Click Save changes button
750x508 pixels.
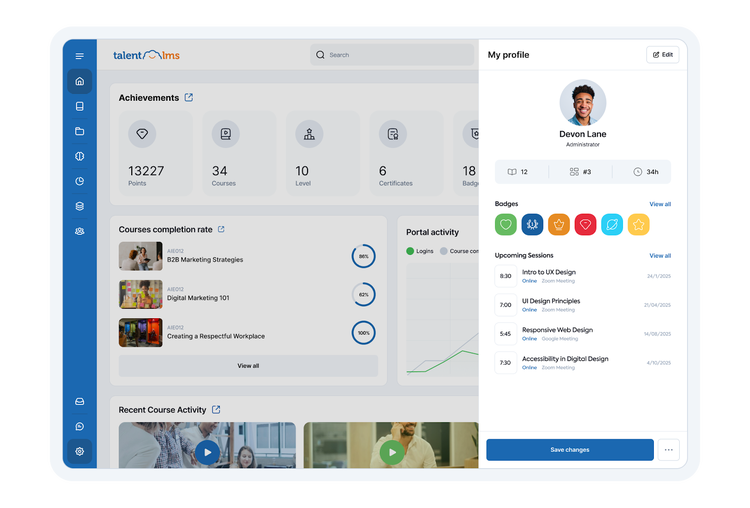(x=570, y=450)
